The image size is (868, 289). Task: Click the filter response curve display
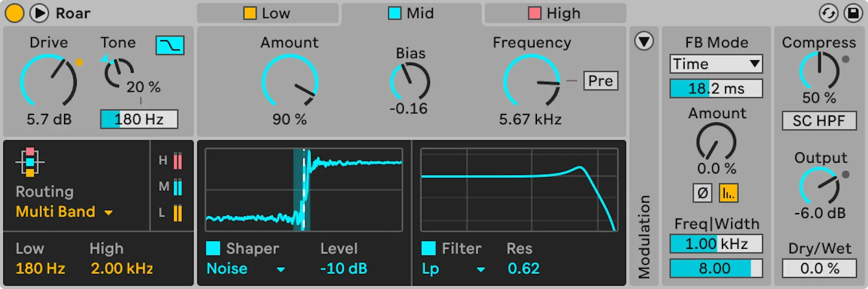pos(519,190)
